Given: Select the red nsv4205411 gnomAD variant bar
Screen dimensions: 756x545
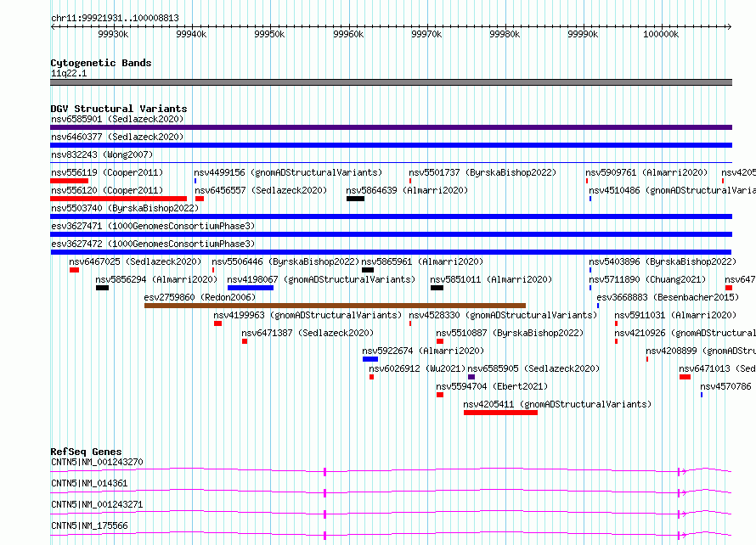Looking at the screenshot, I should [500, 413].
